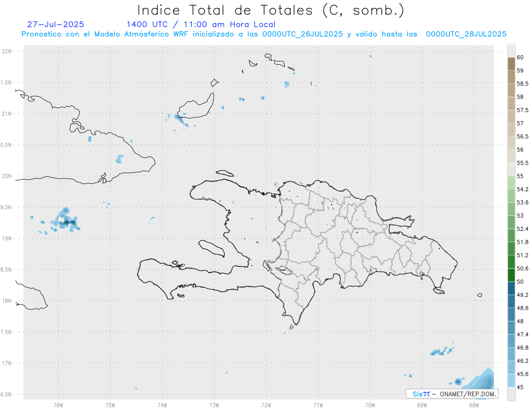The width and height of the screenshot is (532, 411).
Task: Click the '19N' latitude label
Action: pos(7,238)
